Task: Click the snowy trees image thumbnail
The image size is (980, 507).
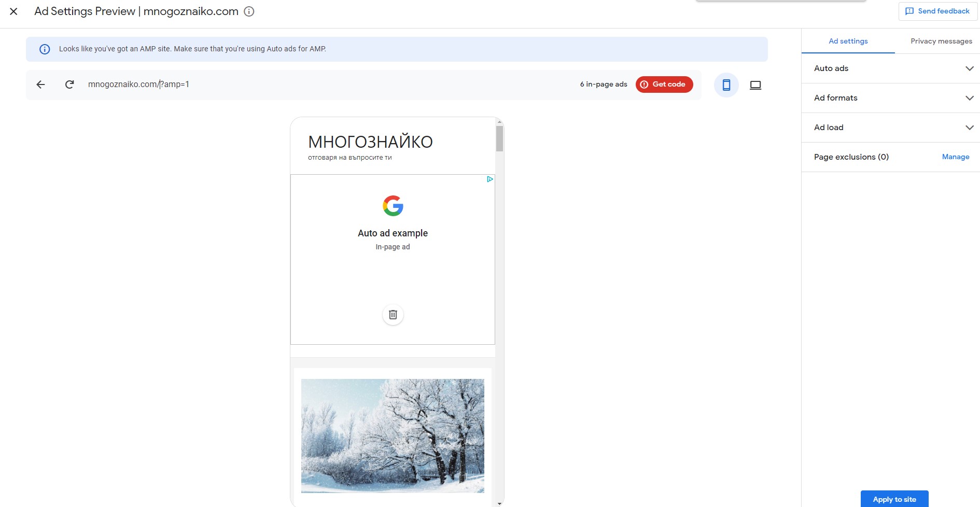Action: [393, 435]
